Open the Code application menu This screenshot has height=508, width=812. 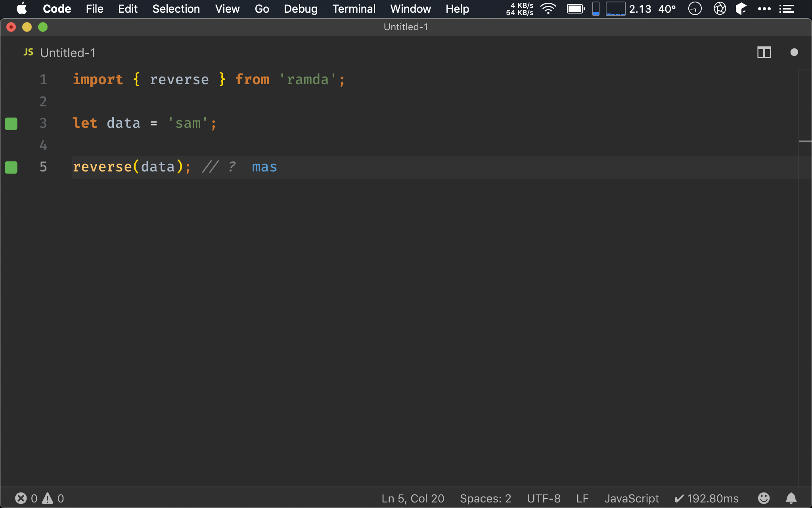pos(57,9)
